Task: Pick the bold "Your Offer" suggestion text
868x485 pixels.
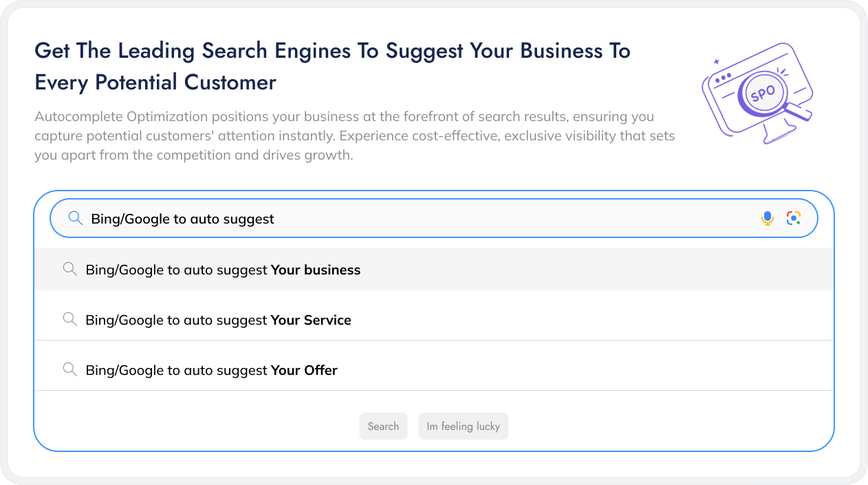Action: [304, 370]
